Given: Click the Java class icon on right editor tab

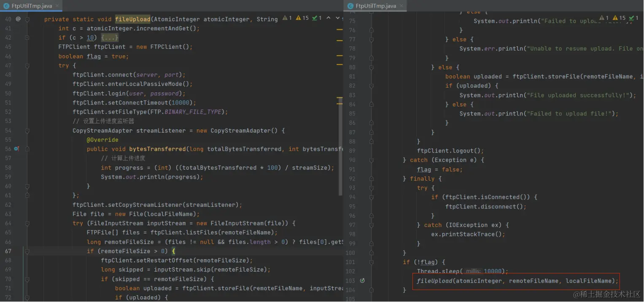Looking at the screenshot, I should (350, 6).
